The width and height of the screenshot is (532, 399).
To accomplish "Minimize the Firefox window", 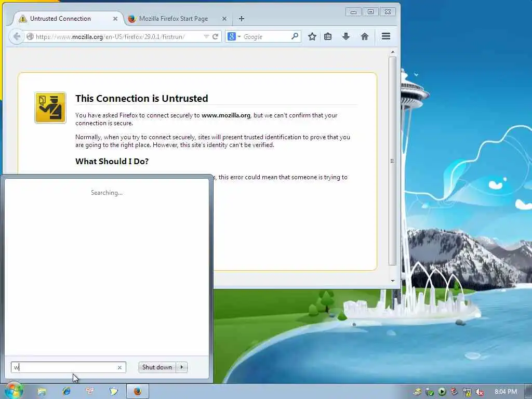I will coord(353,12).
